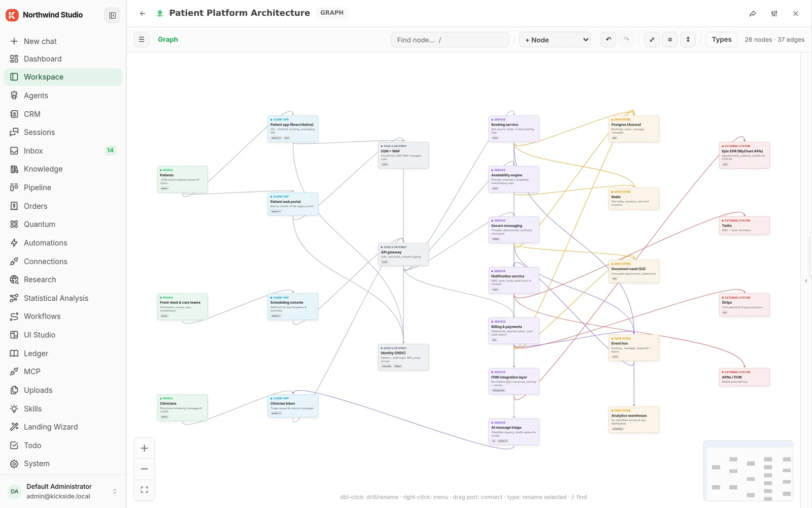Image resolution: width=812 pixels, height=508 pixels.
Task: Expand the collapsed right side panel
Action: [806, 281]
